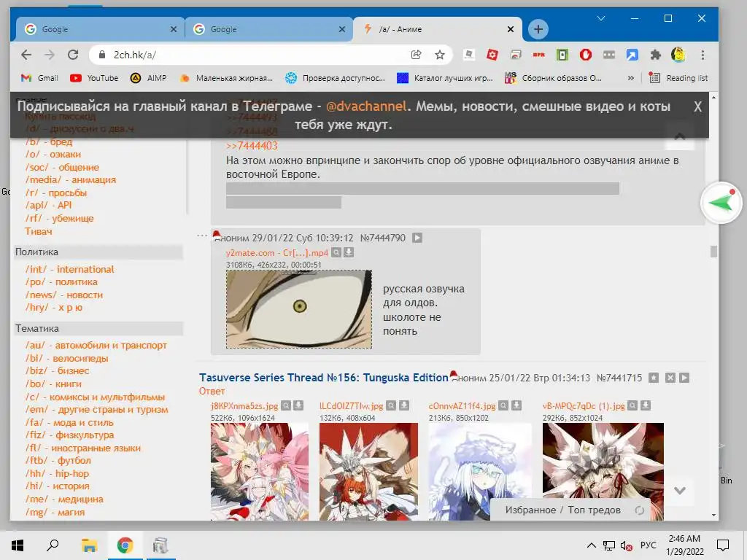
Task: Open the Chrome profile avatar
Action: (x=678, y=55)
